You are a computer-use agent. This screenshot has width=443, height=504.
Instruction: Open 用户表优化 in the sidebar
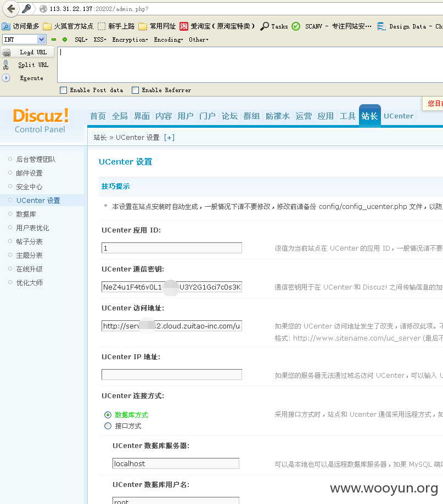coord(32,228)
